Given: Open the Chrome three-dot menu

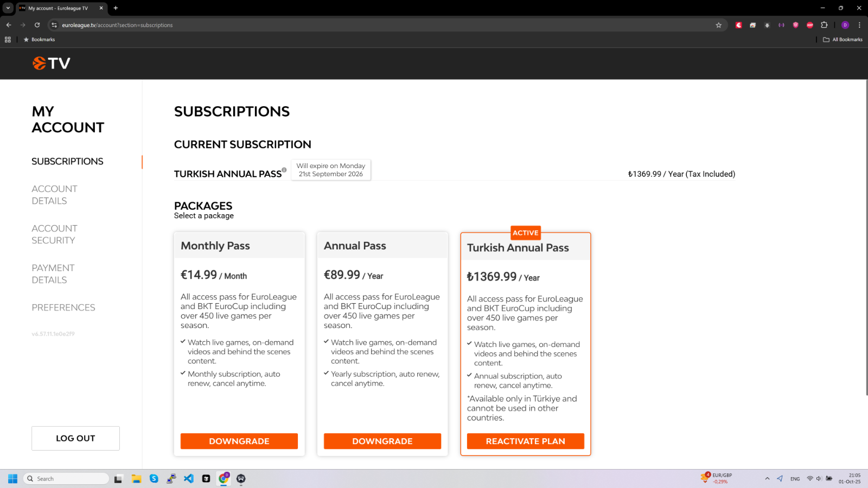Looking at the screenshot, I should pos(859,25).
